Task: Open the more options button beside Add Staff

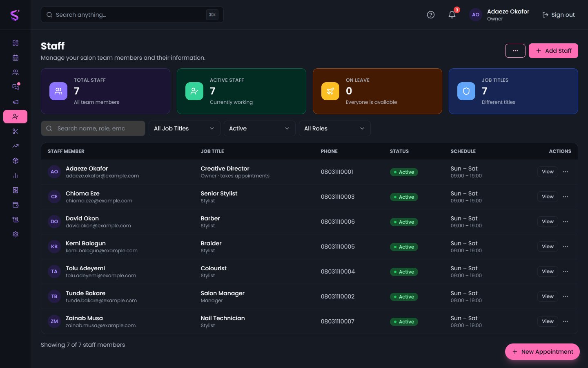Action: tap(515, 51)
